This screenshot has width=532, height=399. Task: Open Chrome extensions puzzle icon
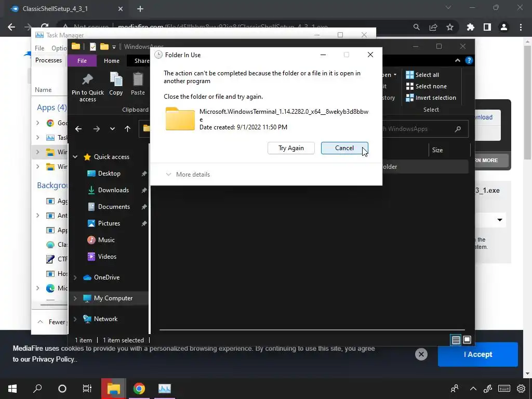tap(471, 27)
